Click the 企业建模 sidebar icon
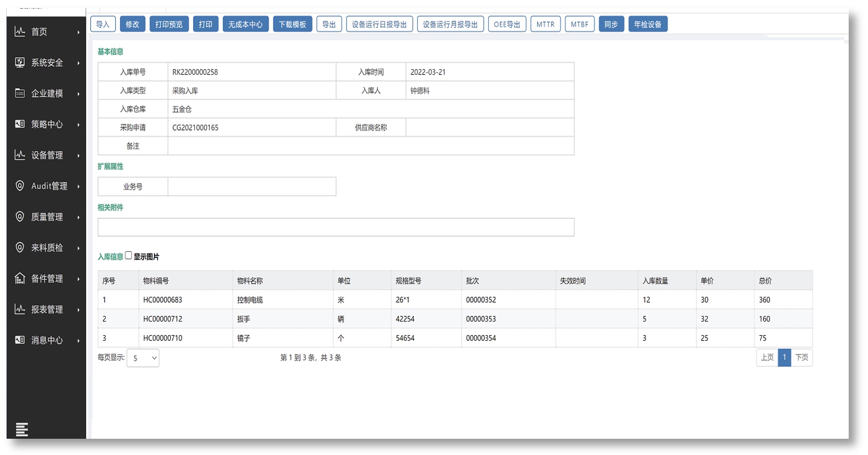 pos(20,93)
